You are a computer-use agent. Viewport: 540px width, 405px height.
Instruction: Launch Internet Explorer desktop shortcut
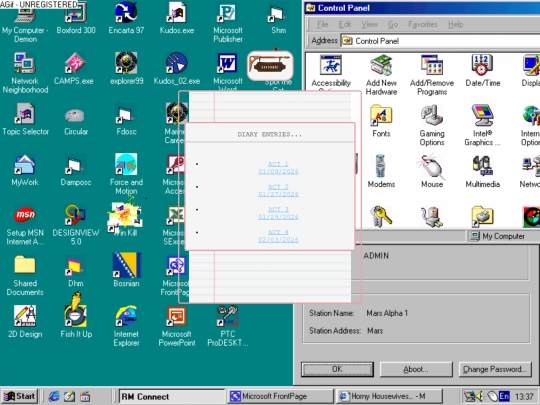click(x=126, y=326)
